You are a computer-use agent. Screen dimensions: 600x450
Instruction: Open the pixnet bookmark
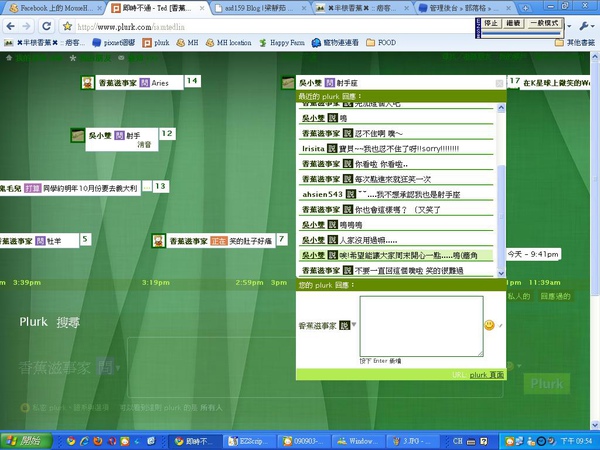tap(114, 42)
